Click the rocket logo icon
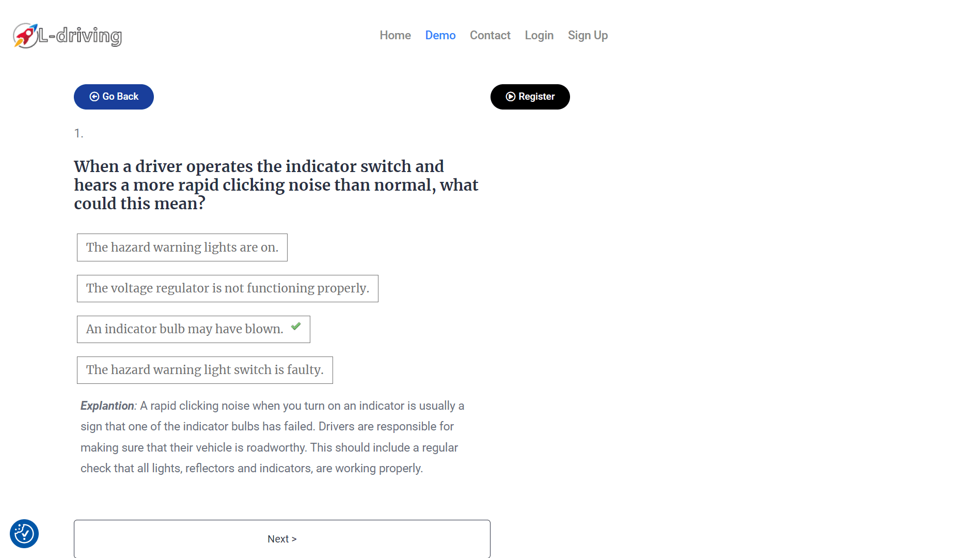 [25, 36]
